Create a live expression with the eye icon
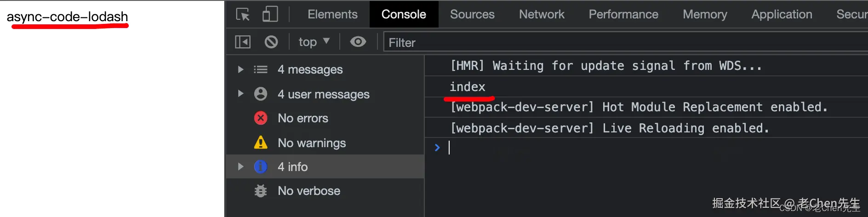Viewport: 868px width, 217px height. pyautogui.click(x=358, y=42)
